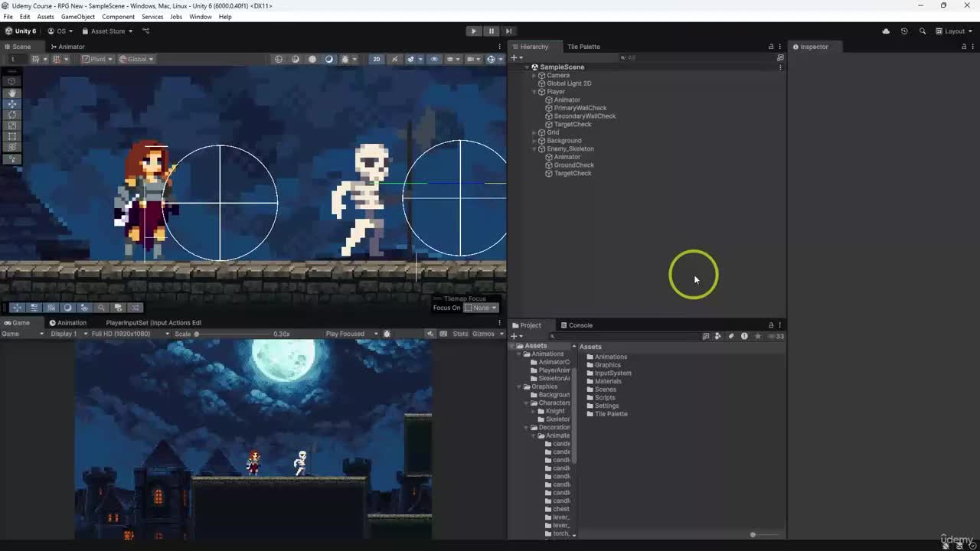Screen dimensions: 980x551
Task: Switch to the Console tab
Action: click(x=576, y=325)
